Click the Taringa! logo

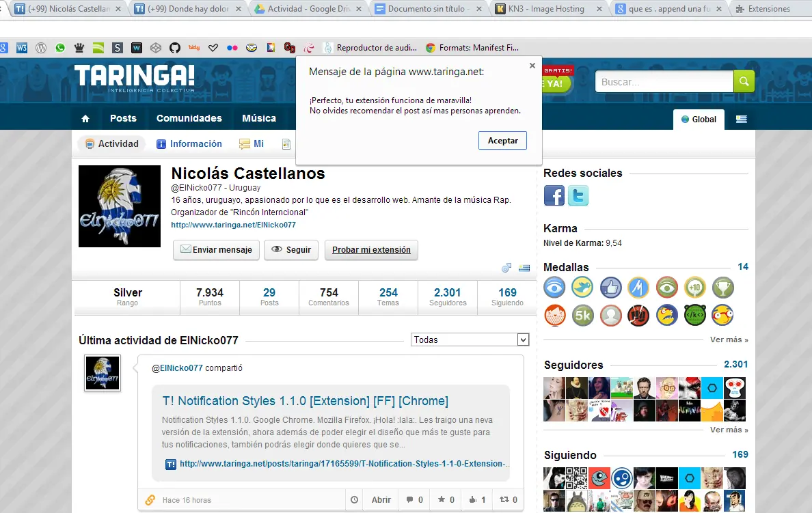135,78
